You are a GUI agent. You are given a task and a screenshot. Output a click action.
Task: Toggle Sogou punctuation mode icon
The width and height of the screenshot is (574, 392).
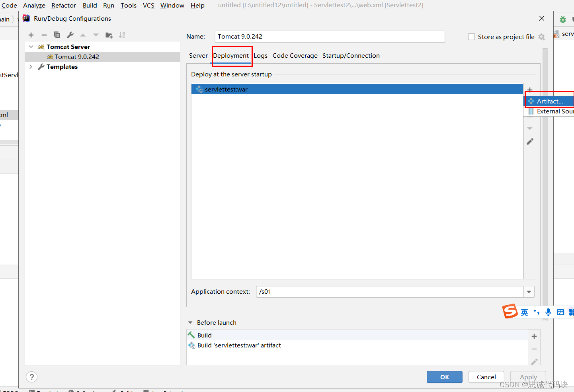(x=537, y=312)
